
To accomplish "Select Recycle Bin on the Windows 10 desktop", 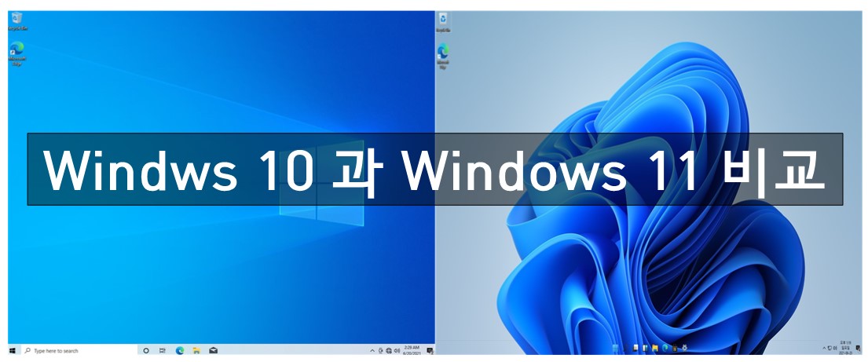I will [17, 21].
